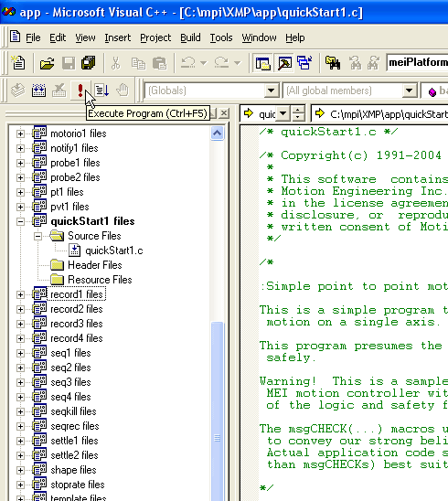Click the Find in Files binoculars icon

click(x=333, y=62)
